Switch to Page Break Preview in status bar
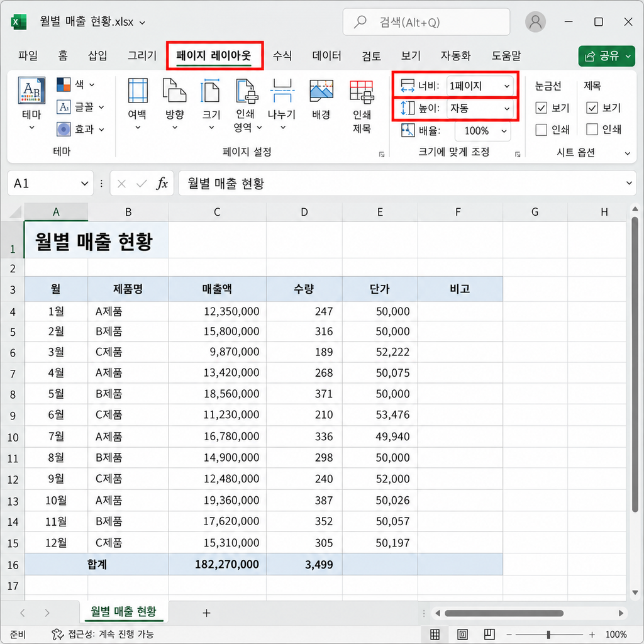Image resolution: width=644 pixels, height=644 pixels. [489, 634]
